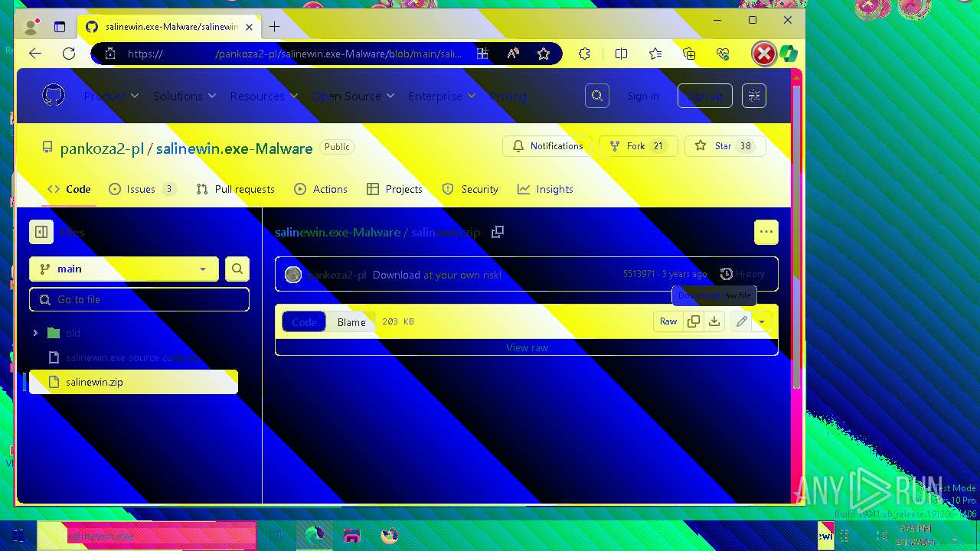This screenshot has height=551, width=980.
Task: Open pankoza2-pl owner link
Action: point(102,148)
